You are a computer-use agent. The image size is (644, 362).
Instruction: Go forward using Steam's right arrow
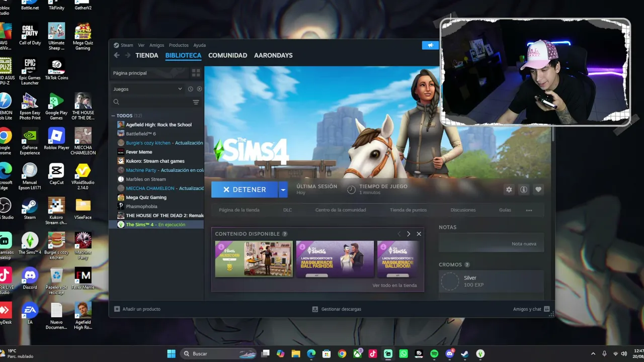click(x=128, y=55)
